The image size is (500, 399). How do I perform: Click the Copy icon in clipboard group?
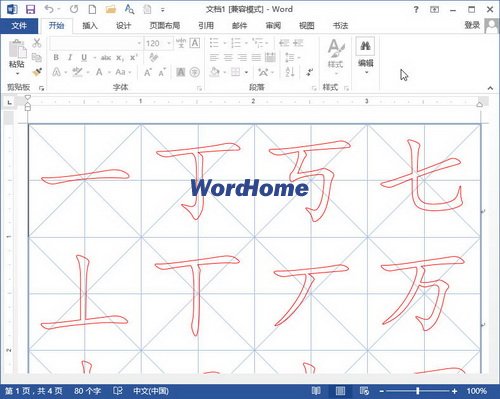(37, 57)
